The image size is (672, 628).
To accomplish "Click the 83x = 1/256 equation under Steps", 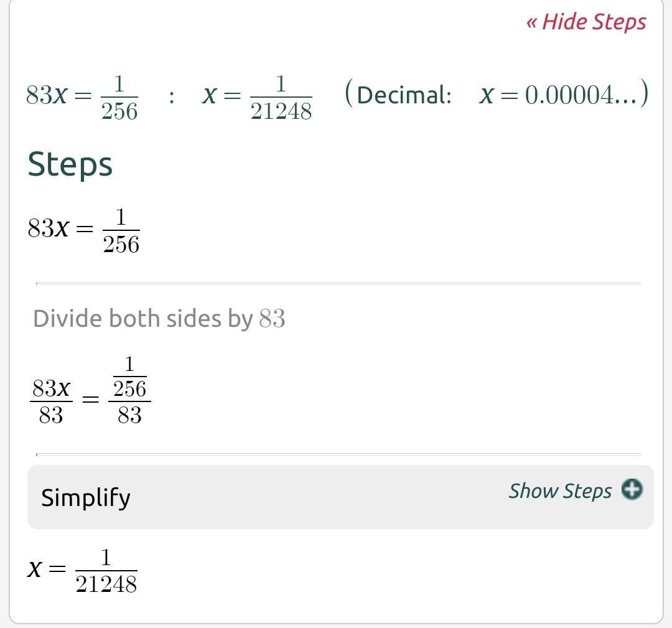I will [x=83, y=230].
